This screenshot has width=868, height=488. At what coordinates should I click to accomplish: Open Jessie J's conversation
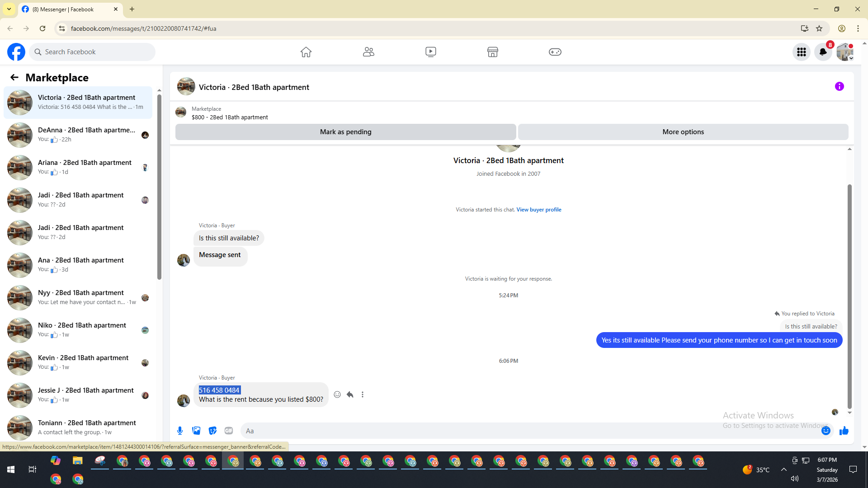pos(78,395)
